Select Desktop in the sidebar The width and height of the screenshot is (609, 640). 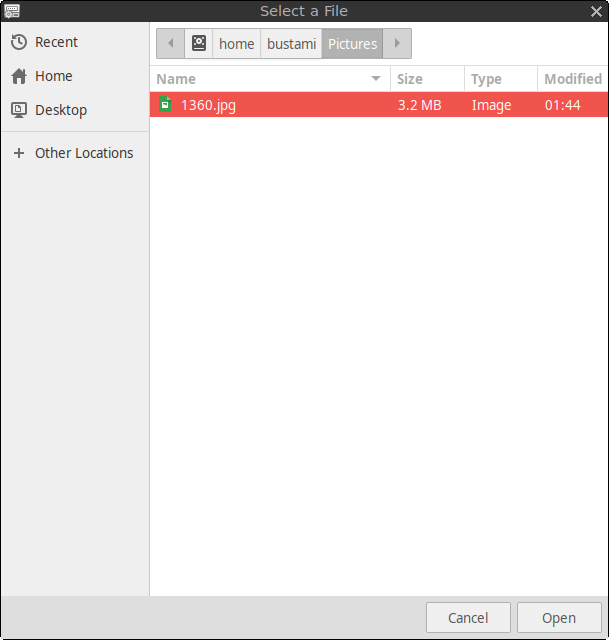click(x=75, y=110)
